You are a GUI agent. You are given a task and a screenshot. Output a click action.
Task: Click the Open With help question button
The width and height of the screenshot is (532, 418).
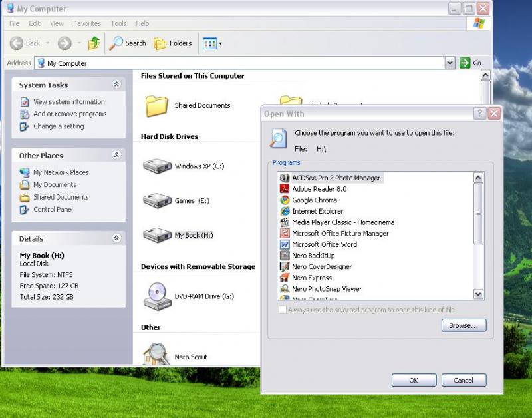click(x=479, y=113)
